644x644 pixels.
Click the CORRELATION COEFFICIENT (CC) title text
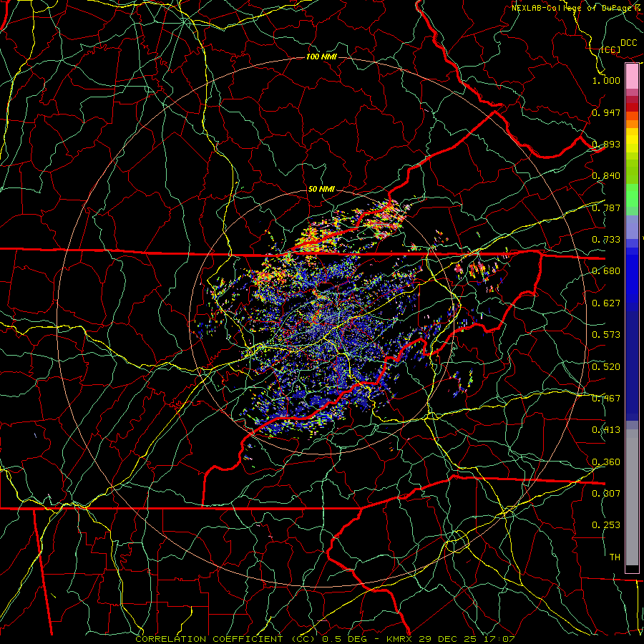tap(226, 639)
